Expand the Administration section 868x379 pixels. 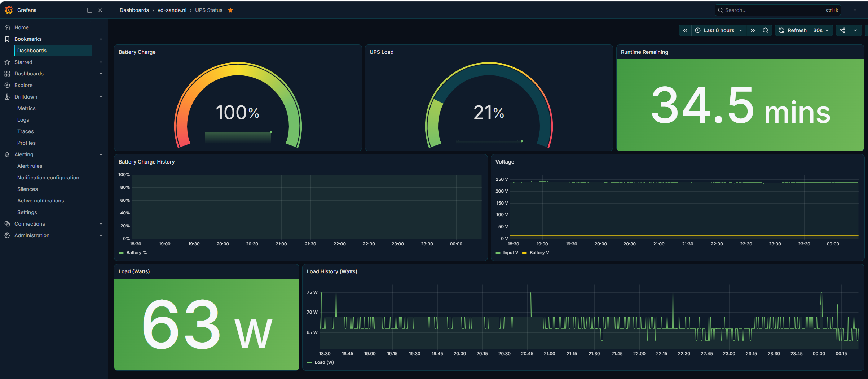tap(101, 235)
